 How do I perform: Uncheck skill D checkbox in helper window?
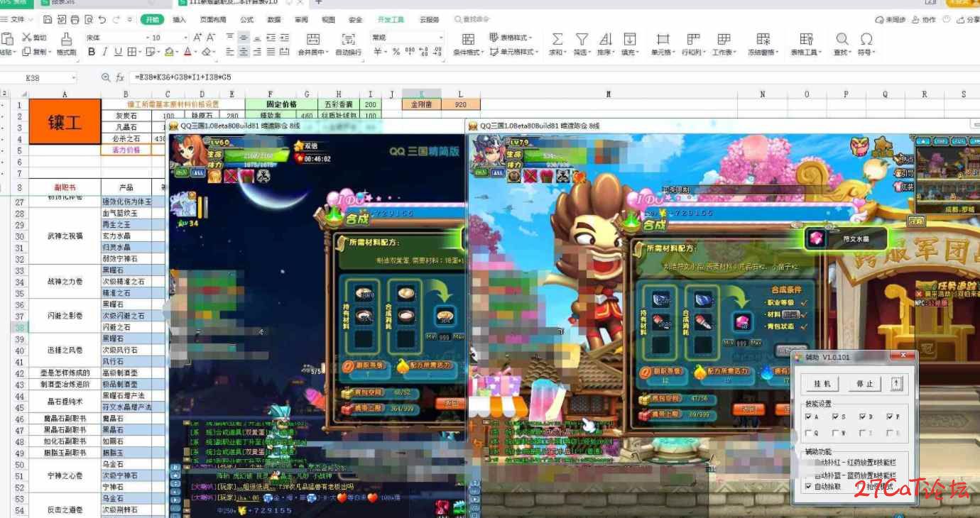tap(863, 417)
